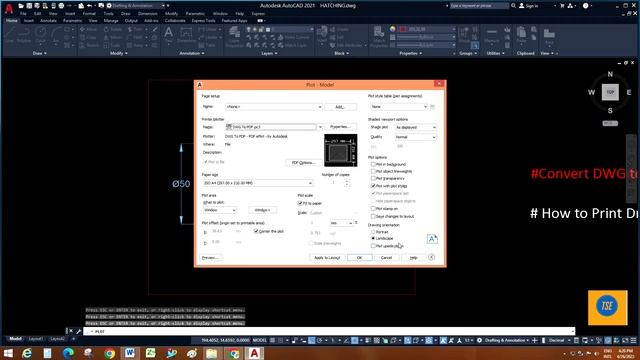Click the Window< button in Plot area
This screenshot has height=360, width=640.
[x=262, y=210]
